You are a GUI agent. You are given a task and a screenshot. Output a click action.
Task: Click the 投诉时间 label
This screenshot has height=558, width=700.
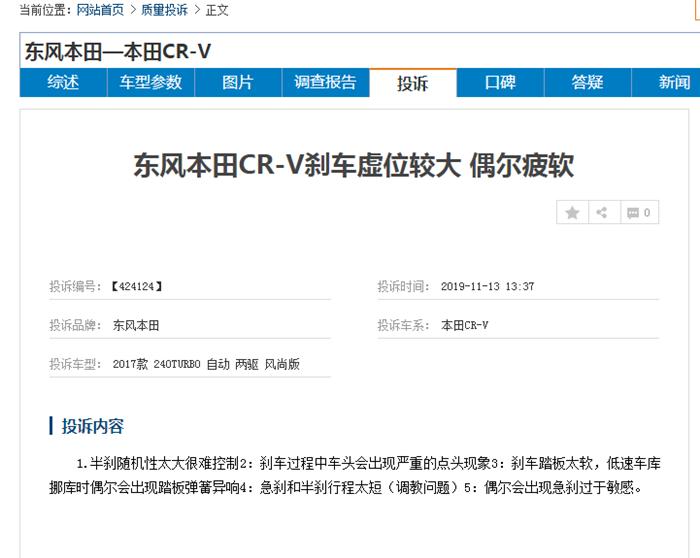(403, 287)
